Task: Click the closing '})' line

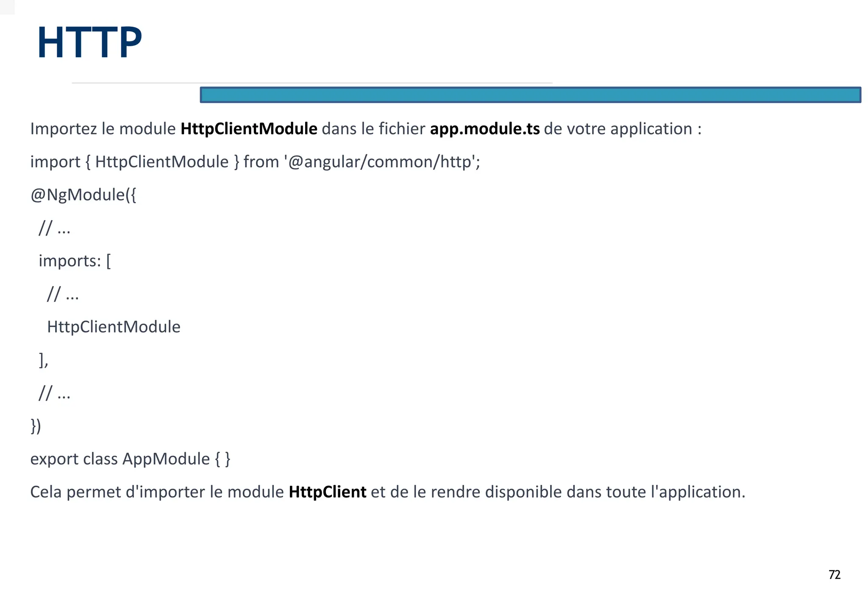Action: 36,426
